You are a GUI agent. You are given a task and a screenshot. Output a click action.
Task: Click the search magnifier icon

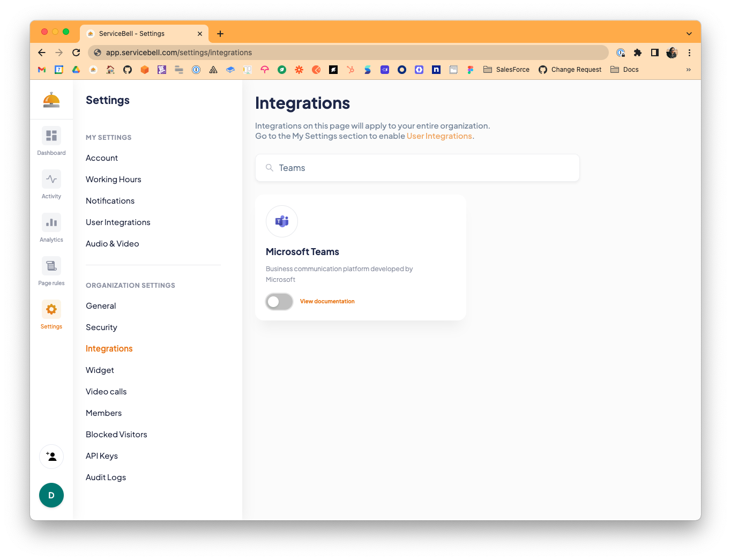click(x=270, y=168)
